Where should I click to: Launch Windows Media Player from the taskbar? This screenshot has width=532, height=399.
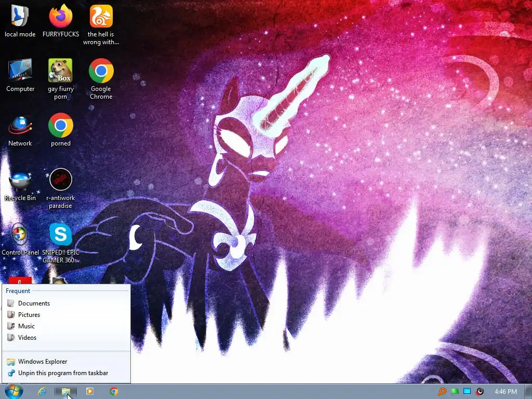click(89, 391)
